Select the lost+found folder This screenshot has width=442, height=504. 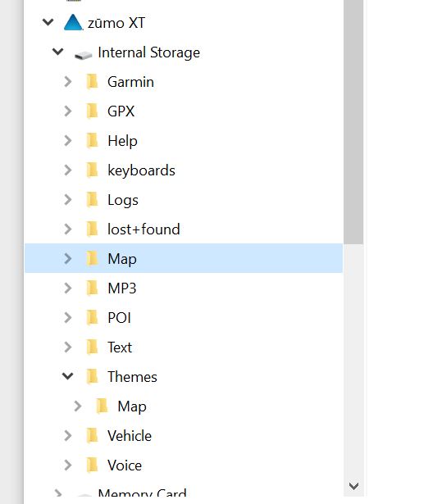pyautogui.click(x=144, y=229)
